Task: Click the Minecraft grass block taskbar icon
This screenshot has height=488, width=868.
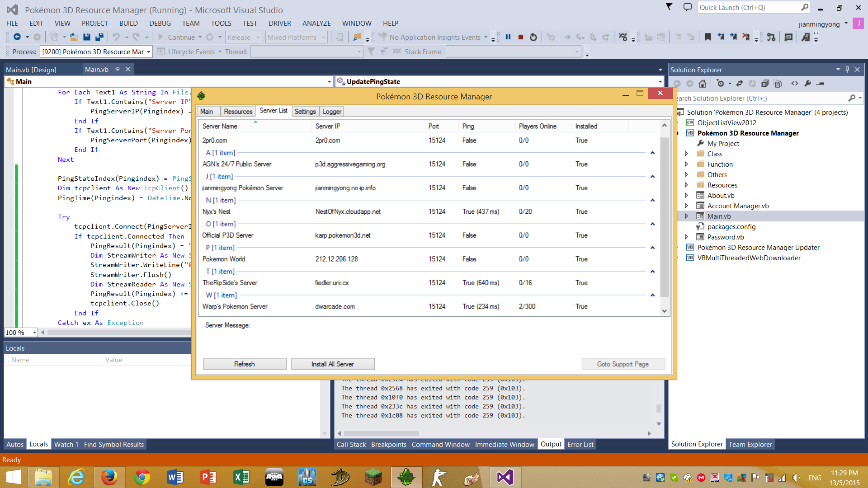Action: click(x=373, y=477)
